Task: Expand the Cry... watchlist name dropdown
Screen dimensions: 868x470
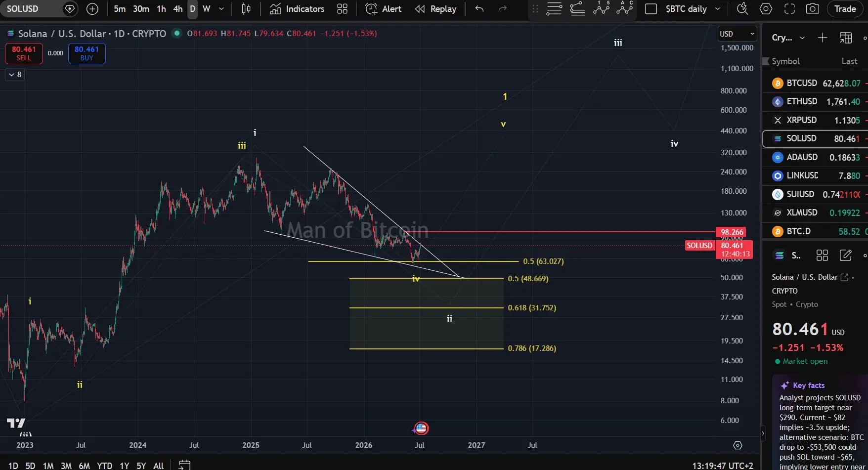Action: point(788,38)
